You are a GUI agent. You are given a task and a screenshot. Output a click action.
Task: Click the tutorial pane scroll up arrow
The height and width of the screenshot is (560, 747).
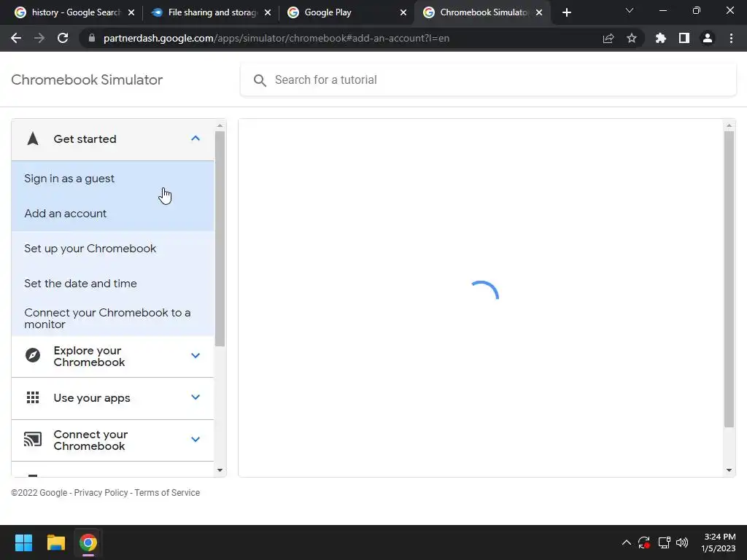point(729,126)
